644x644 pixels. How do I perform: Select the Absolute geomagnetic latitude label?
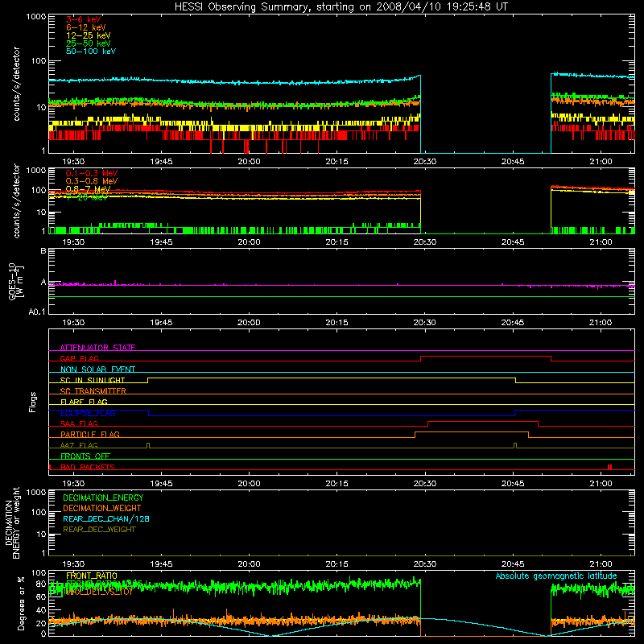click(556, 576)
